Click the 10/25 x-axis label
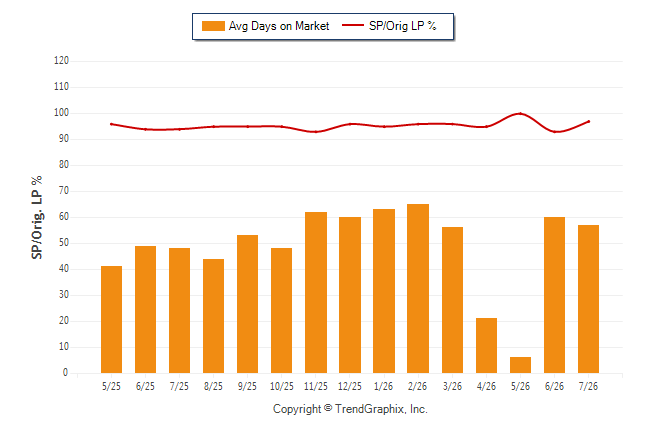Image resolution: width=646 pixels, height=434 pixels. [282, 387]
